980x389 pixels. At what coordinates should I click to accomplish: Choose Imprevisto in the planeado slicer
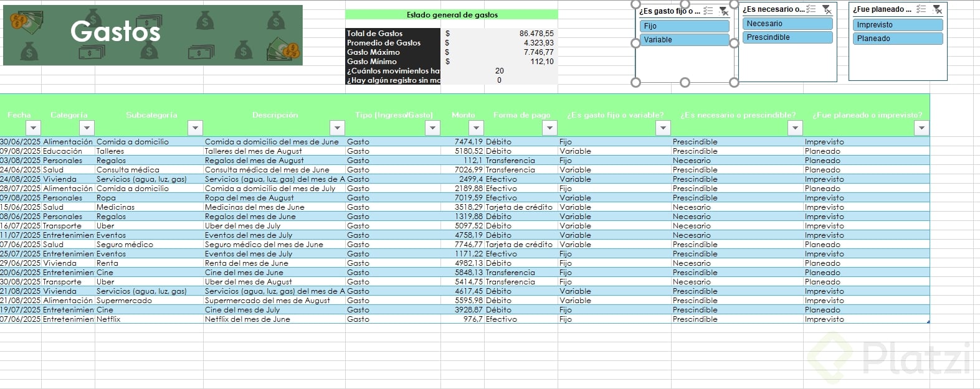(x=898, y=25)
